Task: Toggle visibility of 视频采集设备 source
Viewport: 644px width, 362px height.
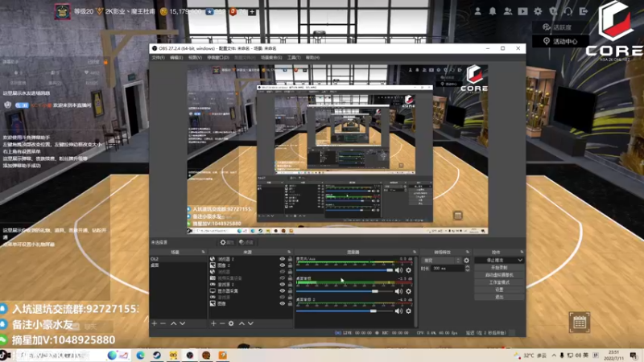Action: [283, 278]
